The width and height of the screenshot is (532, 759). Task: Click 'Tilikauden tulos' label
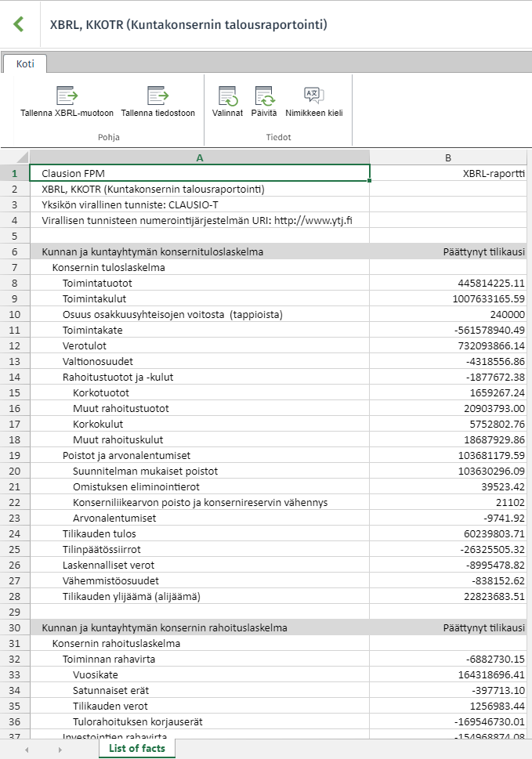click(x=100, y=533)
